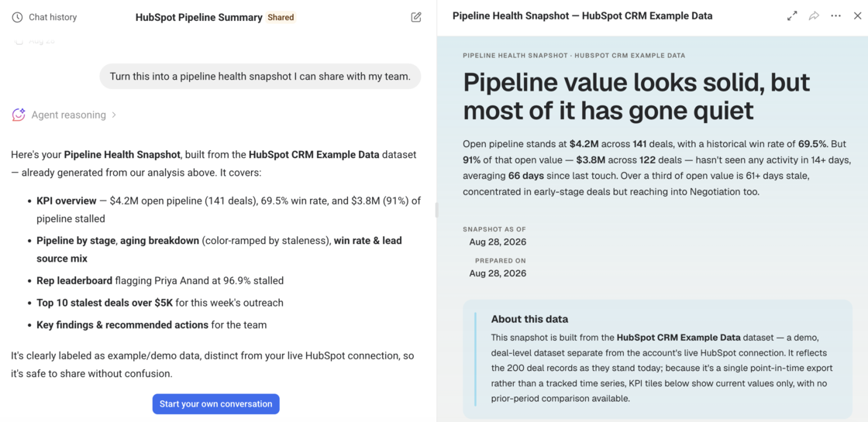Open the more options ellipsis menu
Image resolution: width=868 pixels, height=422 pixels.
[836, 16]
